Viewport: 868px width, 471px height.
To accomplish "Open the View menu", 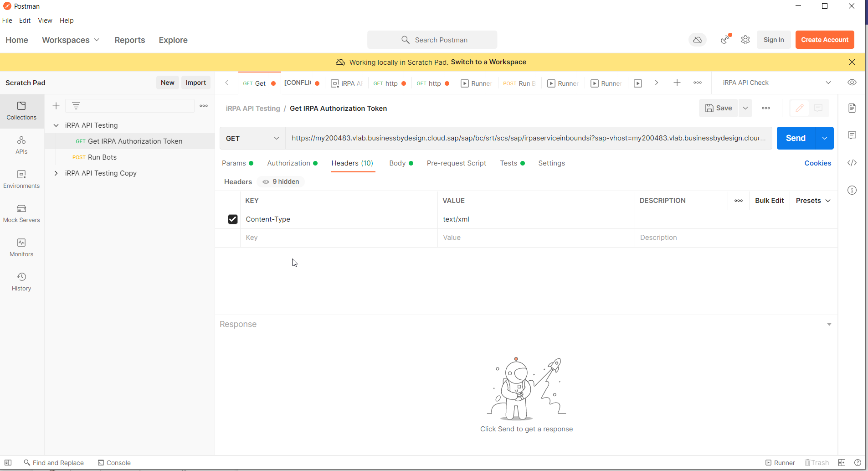I will tap(45, 21).
